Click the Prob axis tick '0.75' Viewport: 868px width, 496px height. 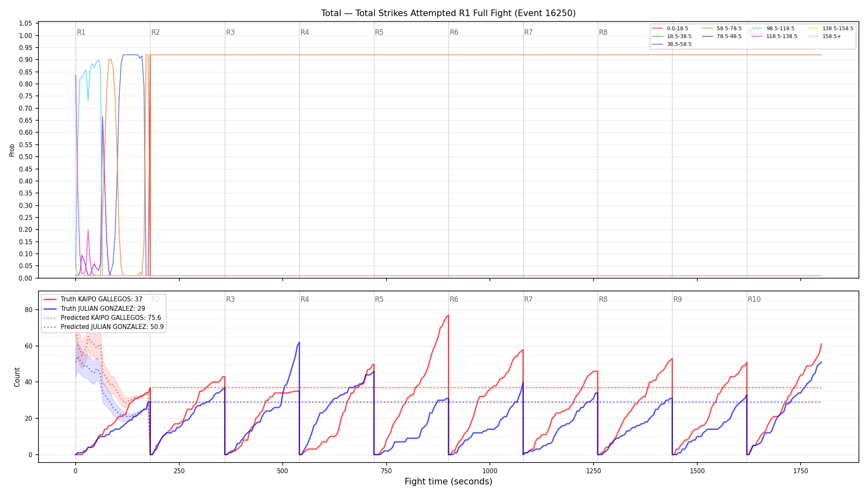(26, 96)
